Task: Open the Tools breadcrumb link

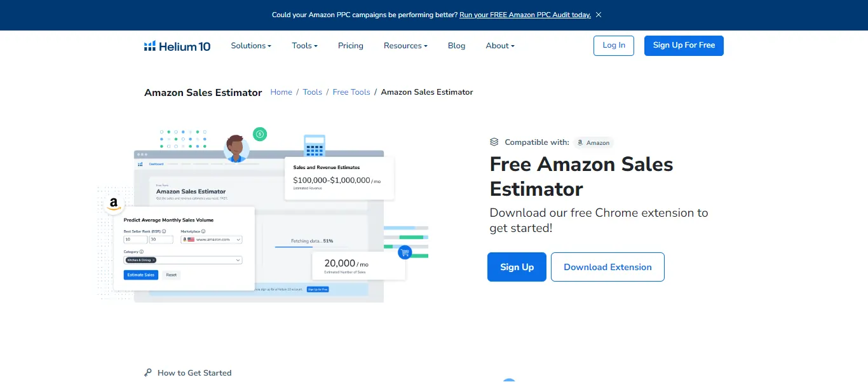Action: tap(313, 92)
